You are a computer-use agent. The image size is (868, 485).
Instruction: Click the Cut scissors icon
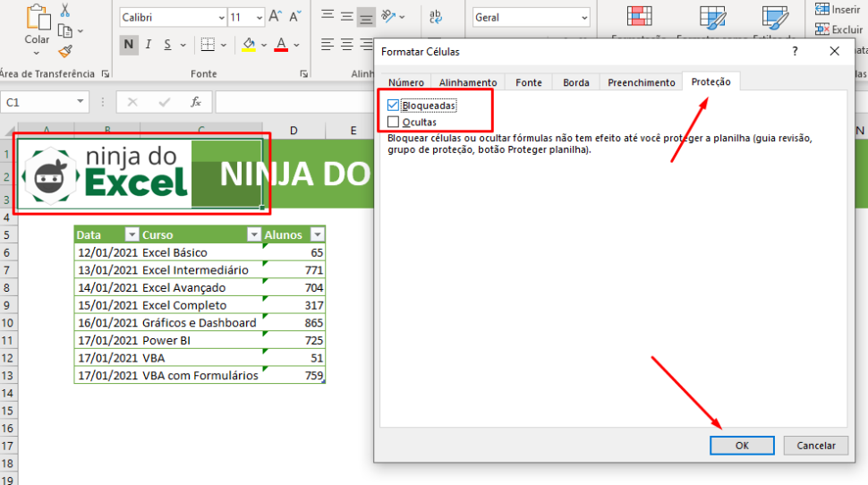click(x=65, y=10)
